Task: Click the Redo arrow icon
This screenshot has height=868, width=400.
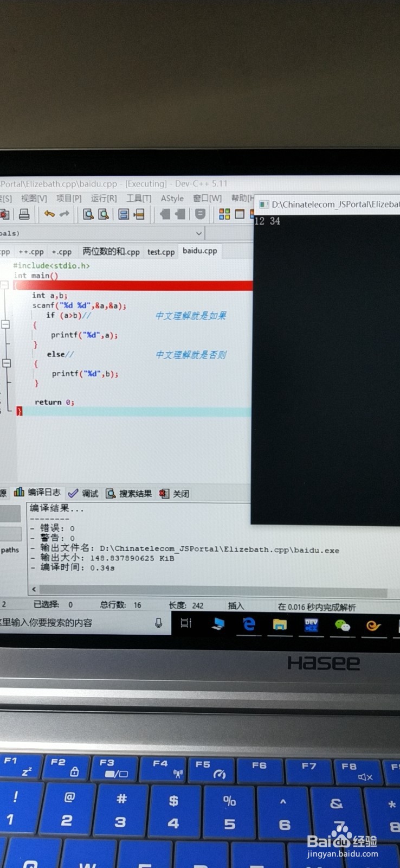Action: pyautogui.click(x=64, y=214)
